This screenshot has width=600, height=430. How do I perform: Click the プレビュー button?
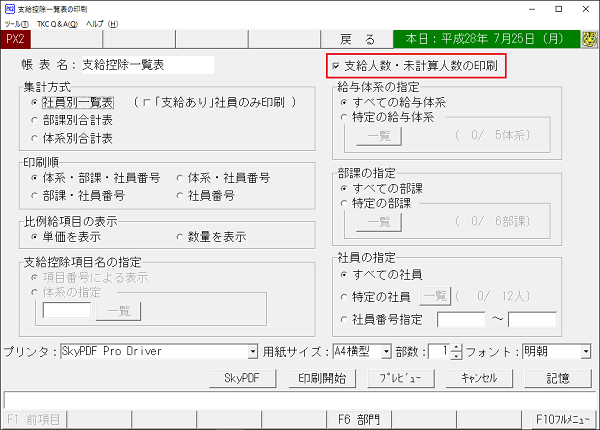click(x=401, y=378)
